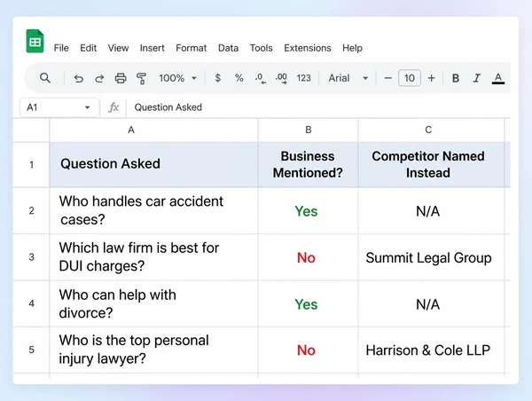The image size is (532, 401).
Task: Decrease decimal places icon
Action: (x=260, y=78)
